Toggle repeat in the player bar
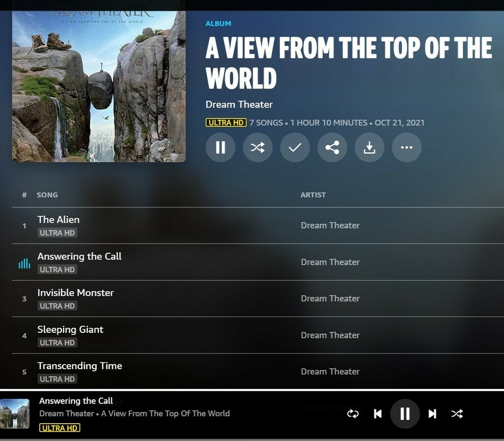 pyautogui.click(x=353, y=414)
